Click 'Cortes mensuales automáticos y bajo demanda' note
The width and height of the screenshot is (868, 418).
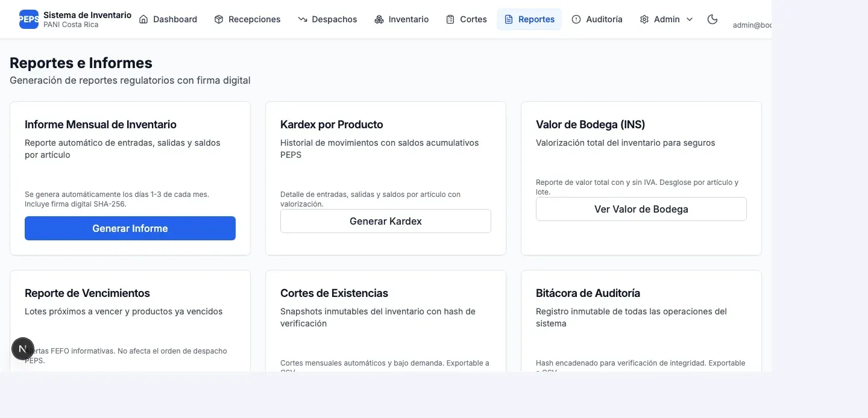click(x=385, y=366)
